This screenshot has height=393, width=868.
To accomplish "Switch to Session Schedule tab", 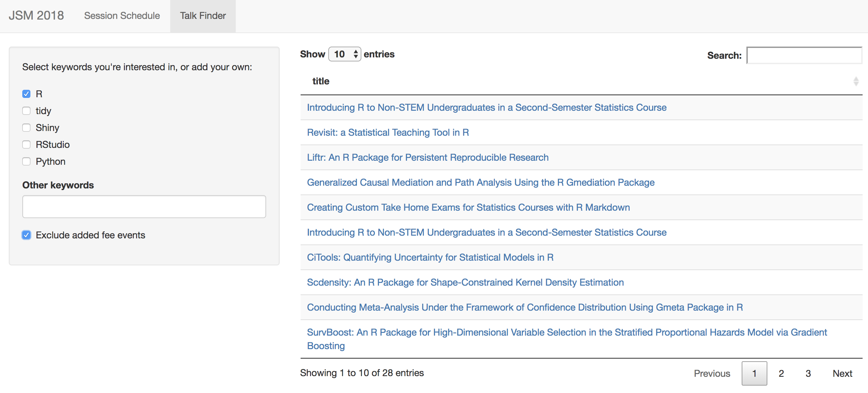I will point(122,16).
